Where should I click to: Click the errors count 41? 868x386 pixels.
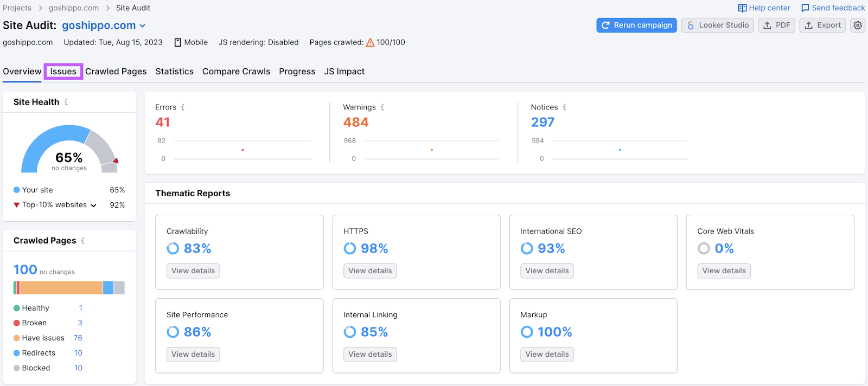pos(163,123)
